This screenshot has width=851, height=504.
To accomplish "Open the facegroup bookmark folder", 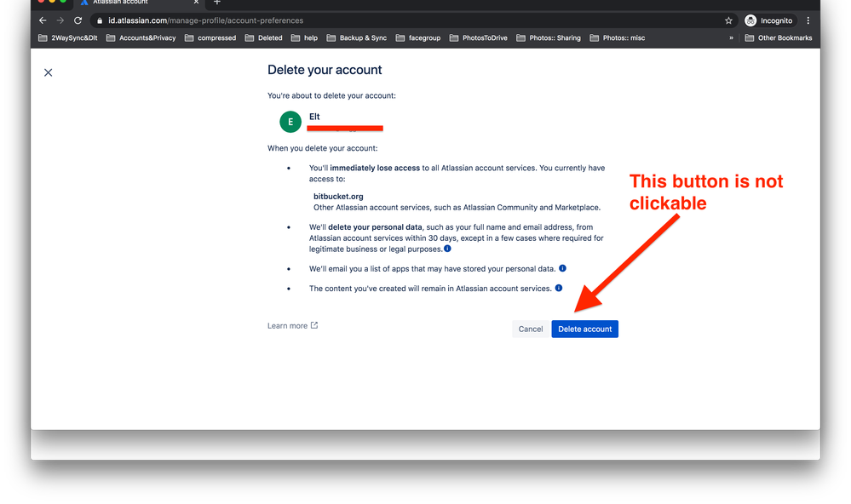I will [418, 38].
